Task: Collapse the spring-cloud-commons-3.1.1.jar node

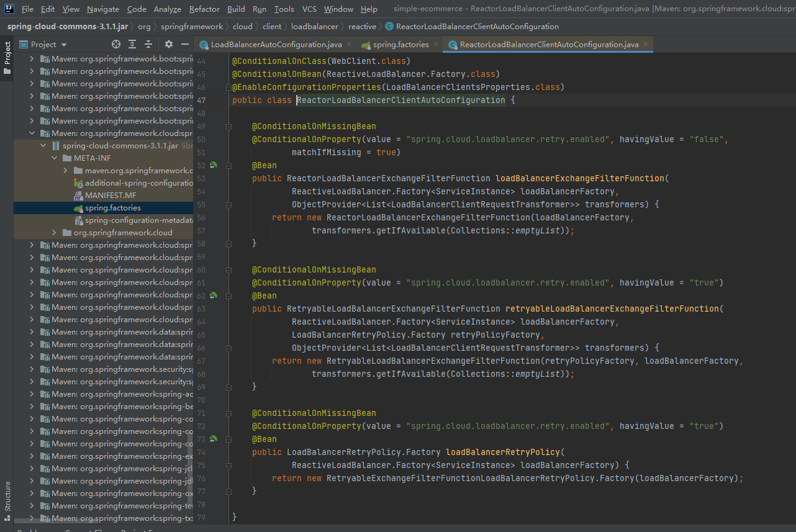Action: [x=43, y=146]
